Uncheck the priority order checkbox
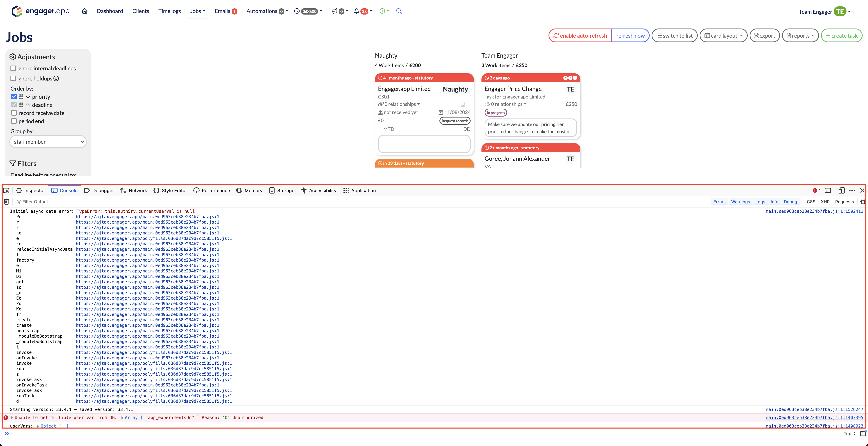Image resolution: width=868 pixels, height=446 pixels. (14, 97)
